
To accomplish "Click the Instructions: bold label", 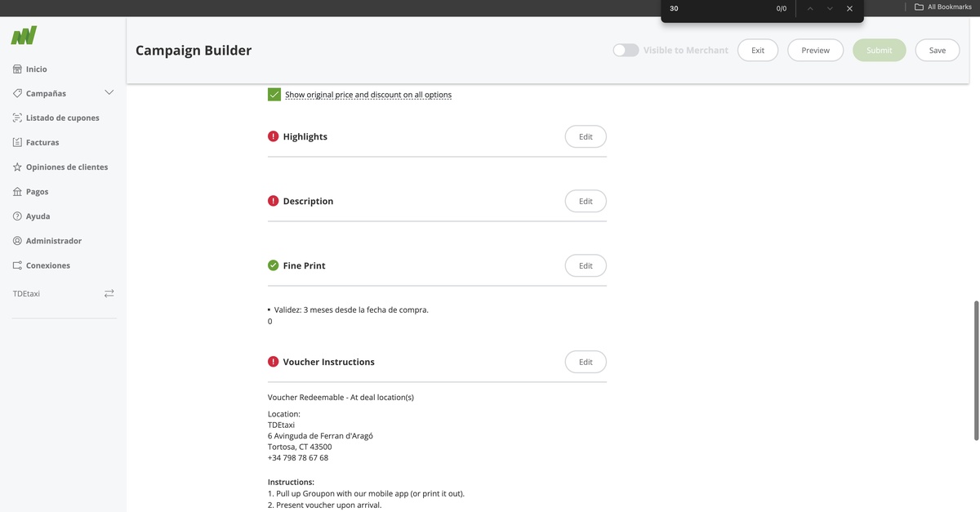I will [291, 482].
